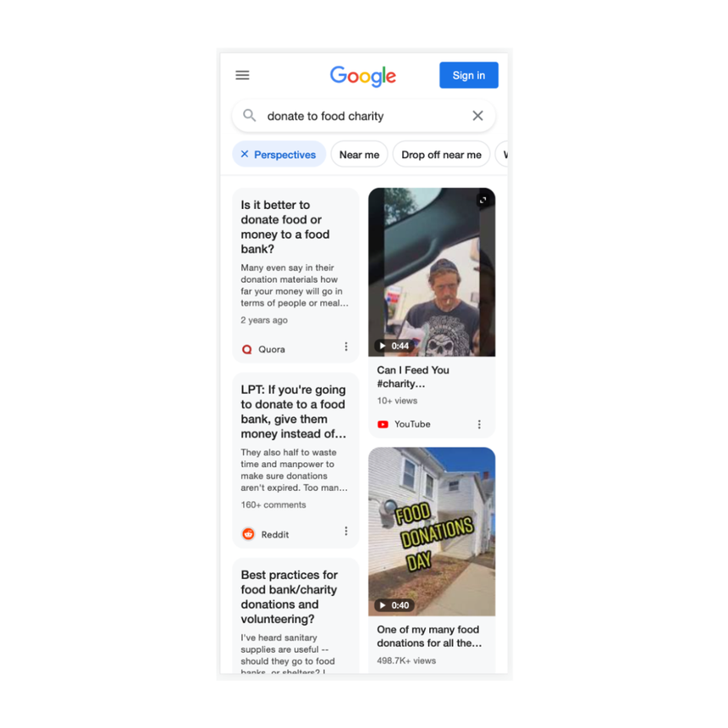The width and height of the screenshot is (728, 728).
Task: Click the magnifying glass search icon
Action: click(250, 115)
